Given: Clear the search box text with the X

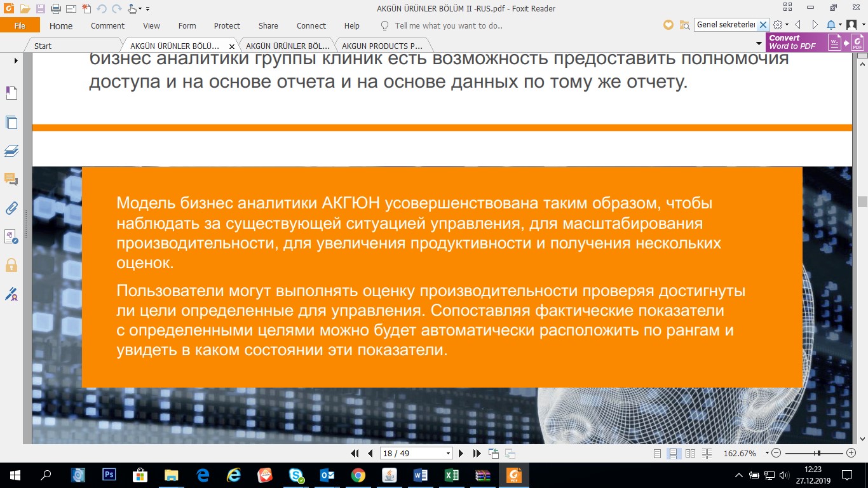Looking at the screenshot, I should pos(763,25).
